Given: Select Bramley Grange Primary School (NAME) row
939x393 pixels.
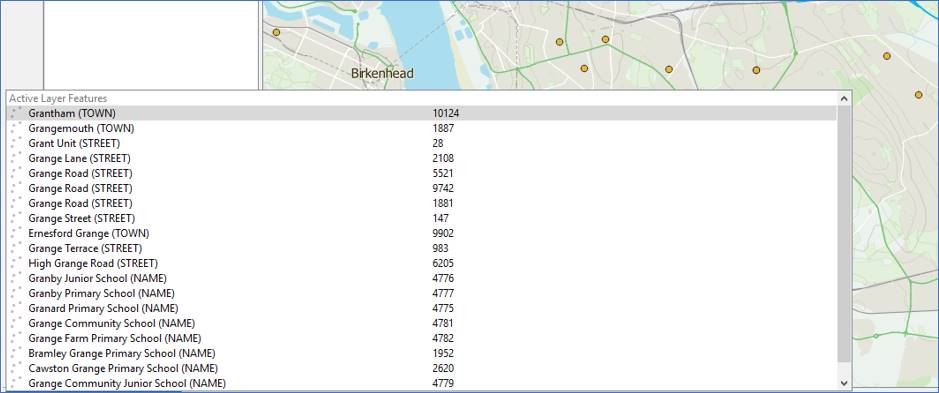Looking at the screenshot, I should pyautogui.click(x=422, y=353).
